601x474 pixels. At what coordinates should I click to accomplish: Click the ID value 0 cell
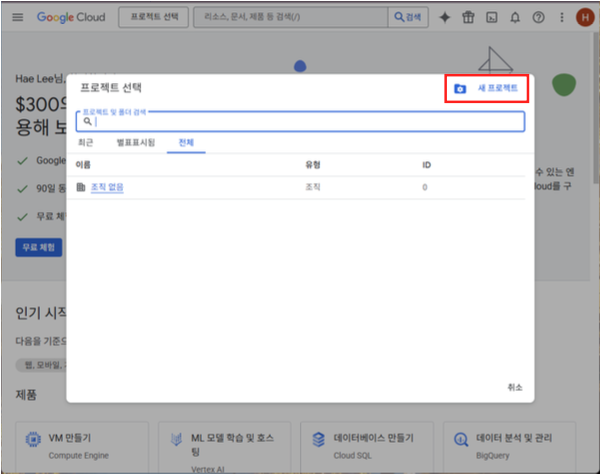(x=425, y=187)
